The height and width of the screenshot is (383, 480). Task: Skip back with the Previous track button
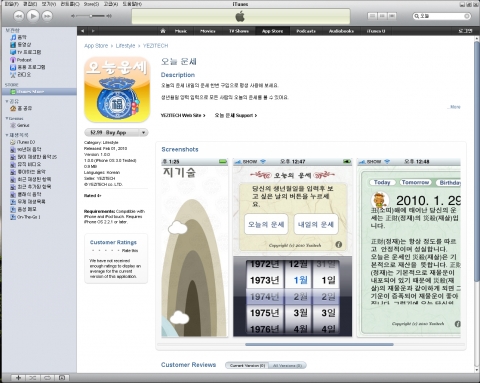(19, 16)
